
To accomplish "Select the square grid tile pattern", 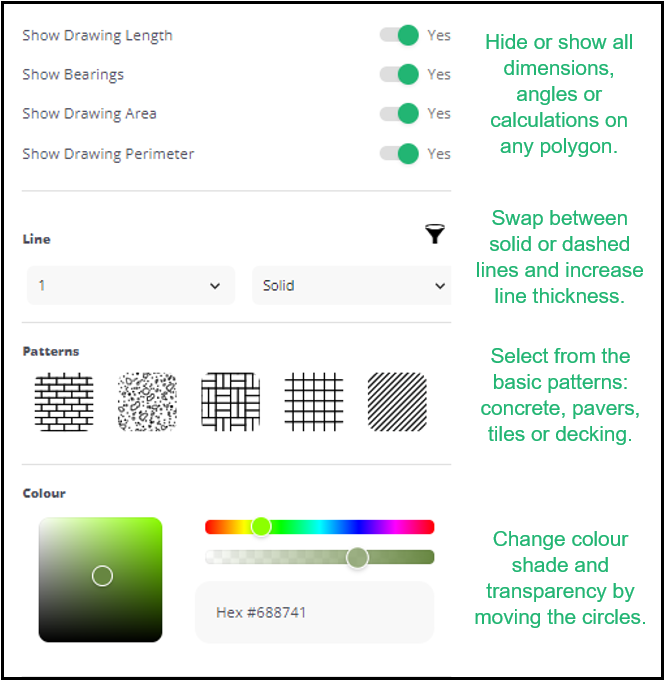I will [314, 402].
